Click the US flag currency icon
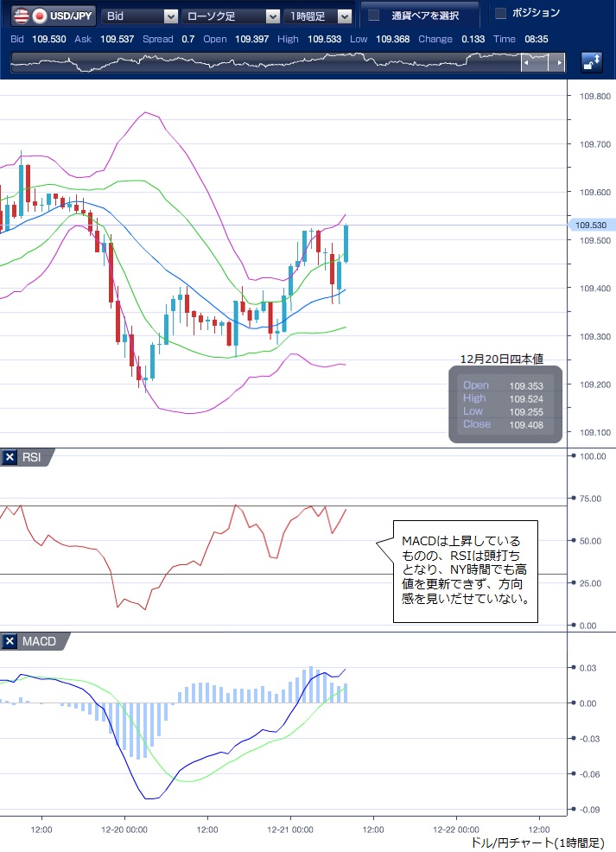 click(x=21, y=16)
